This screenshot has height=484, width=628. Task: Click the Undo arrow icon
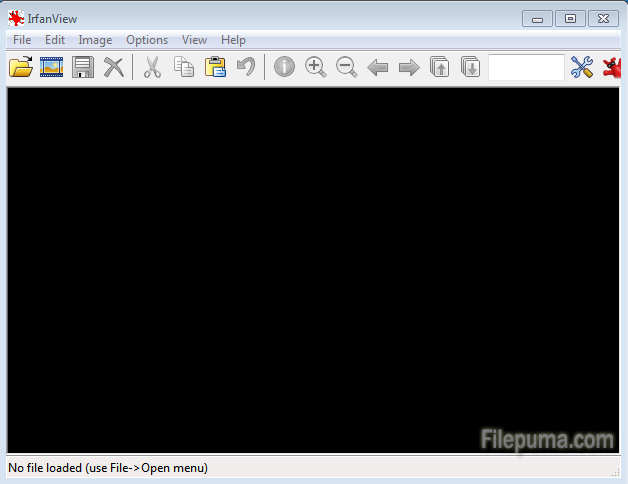[246, 68]
